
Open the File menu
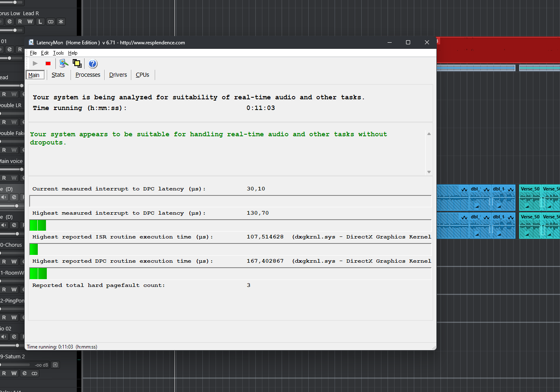[x=33, y=53]
